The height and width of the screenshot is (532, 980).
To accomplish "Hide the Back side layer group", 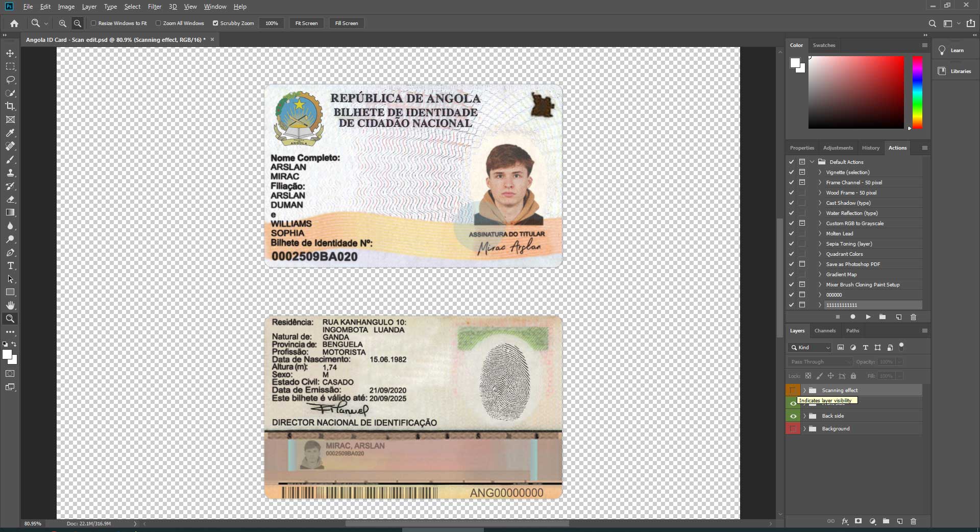I will pos(793,416).
